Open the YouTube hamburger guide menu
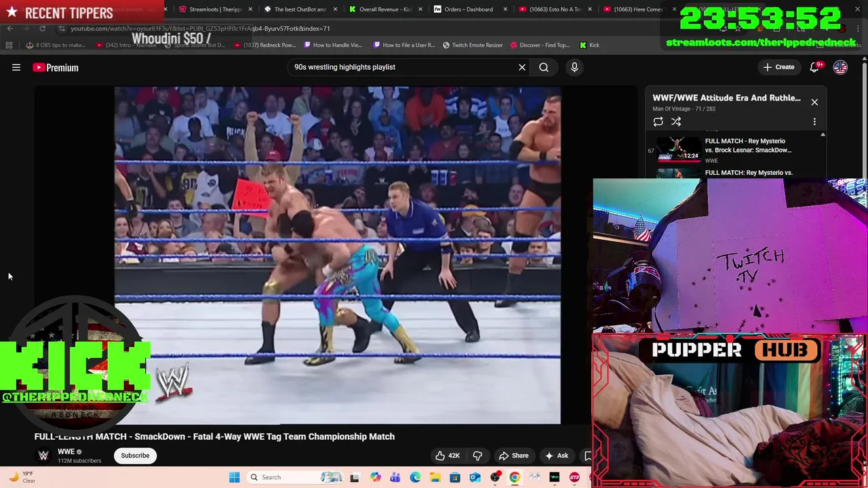The width and height of the screenshot is (868, 488). coord(16,67)
